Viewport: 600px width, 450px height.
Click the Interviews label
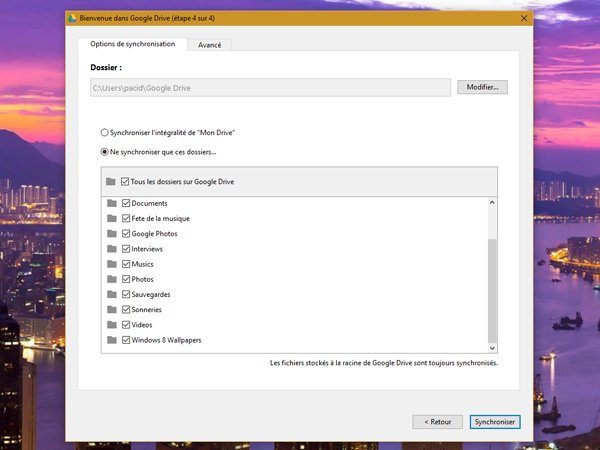[147, 249]
